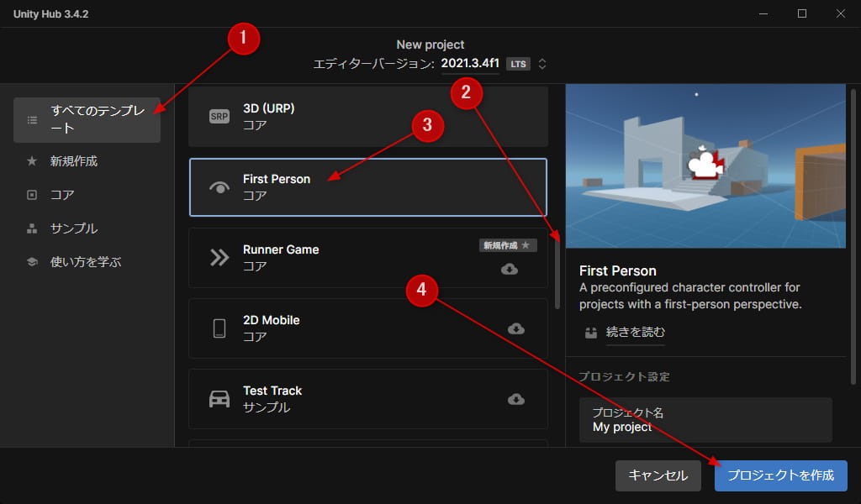Show the サンプル templates category
This screenshot has height=504, width=861.
[x=74, y=228]
